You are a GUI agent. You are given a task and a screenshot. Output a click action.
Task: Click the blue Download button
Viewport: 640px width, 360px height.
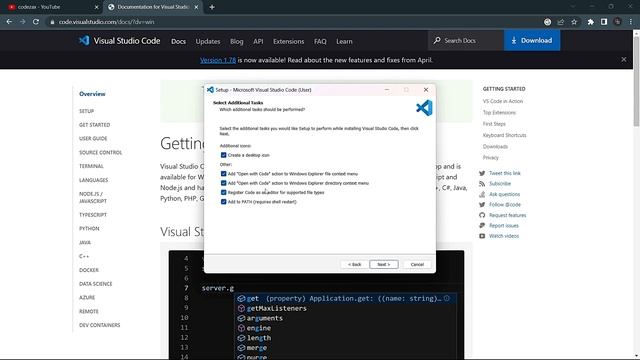tap(532, 40)
